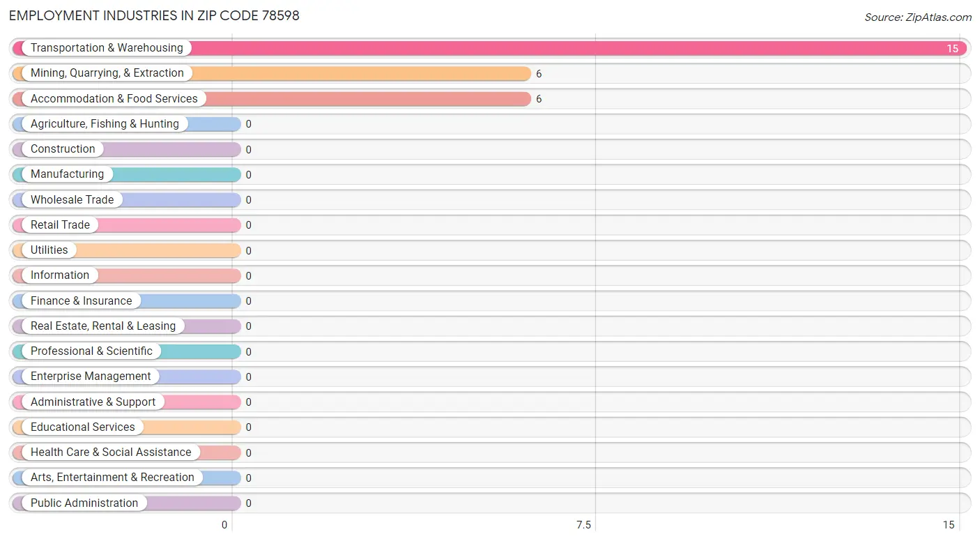Click the teal dot beside Manufacturing
Image resolution: width=980 pixels, height=541 pixels.
(x=19, y=174)
